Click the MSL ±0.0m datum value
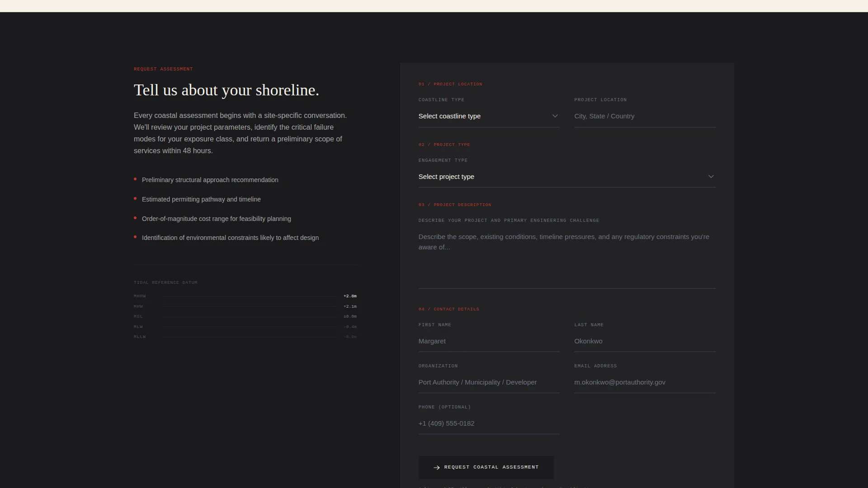The image size is (868, 488). coord(350,316)
